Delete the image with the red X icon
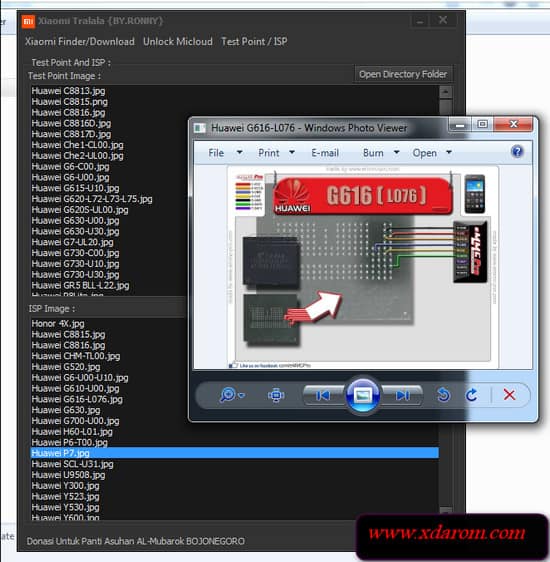 (509, 395)
